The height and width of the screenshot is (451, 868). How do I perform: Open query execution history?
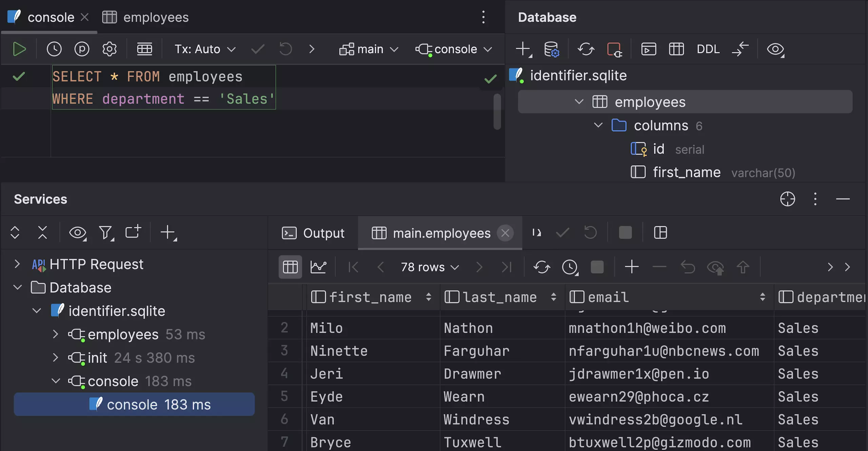(x=54, y=49)
